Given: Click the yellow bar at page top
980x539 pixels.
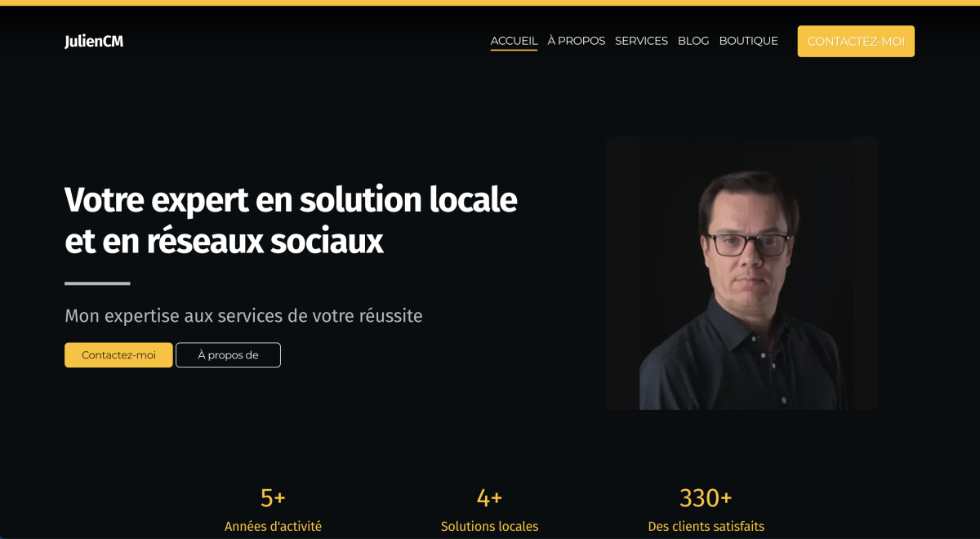Looking at the screenshot, I should tap(490, 2).
